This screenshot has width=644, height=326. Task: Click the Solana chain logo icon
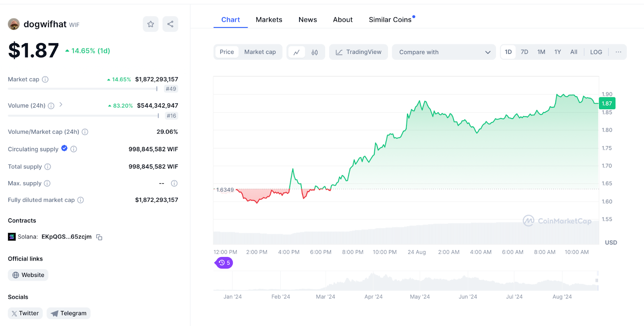point(12,237)
